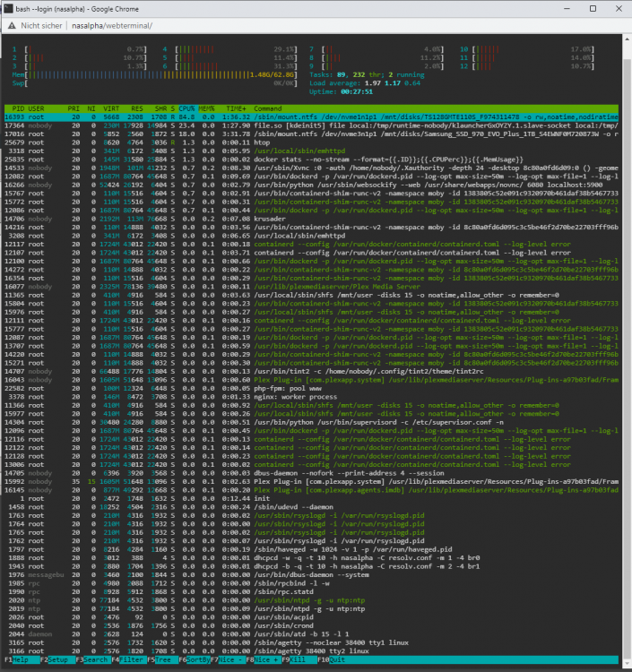
Task: Click the Command column header
Action: (x=267, y=108)
